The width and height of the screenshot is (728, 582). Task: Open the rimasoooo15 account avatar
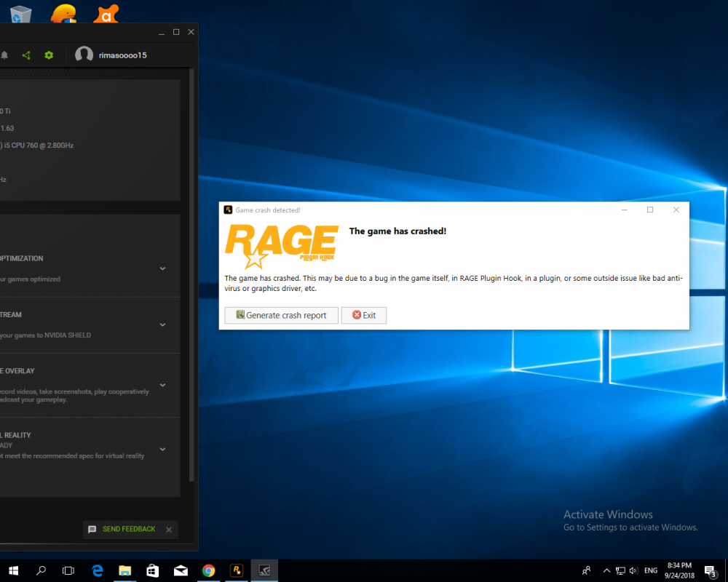(84, 55)
